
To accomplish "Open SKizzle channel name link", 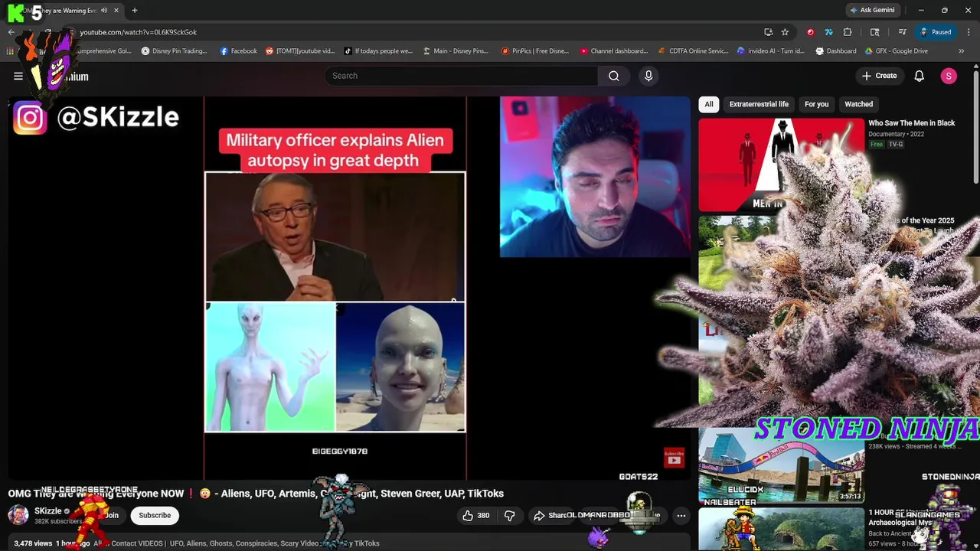I will point(47,511).
